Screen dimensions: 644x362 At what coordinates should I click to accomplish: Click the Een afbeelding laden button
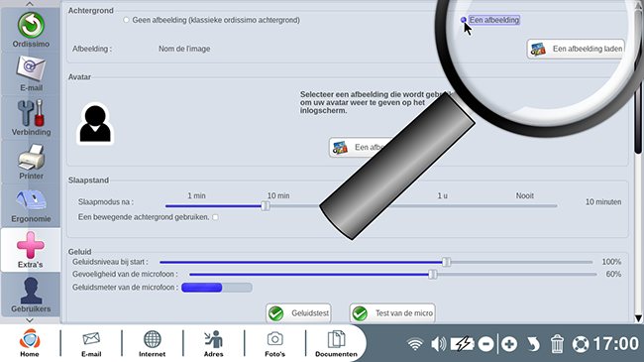576,49
